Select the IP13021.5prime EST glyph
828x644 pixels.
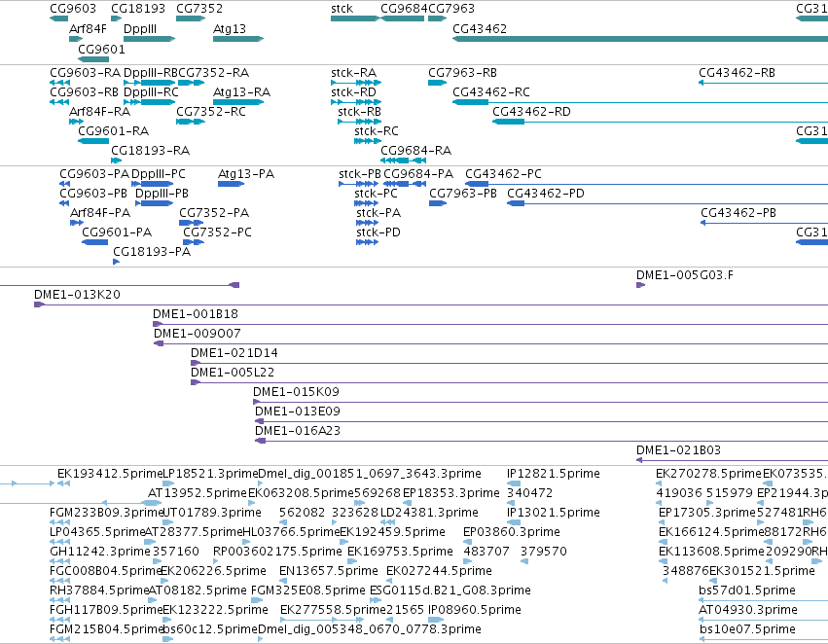[x=514, y=523]
